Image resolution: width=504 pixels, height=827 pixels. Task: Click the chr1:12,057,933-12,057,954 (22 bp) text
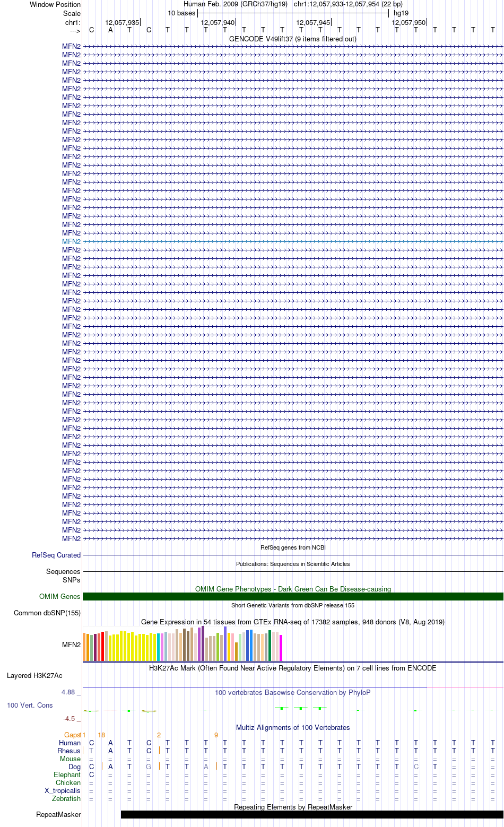[x=348, y=4]
